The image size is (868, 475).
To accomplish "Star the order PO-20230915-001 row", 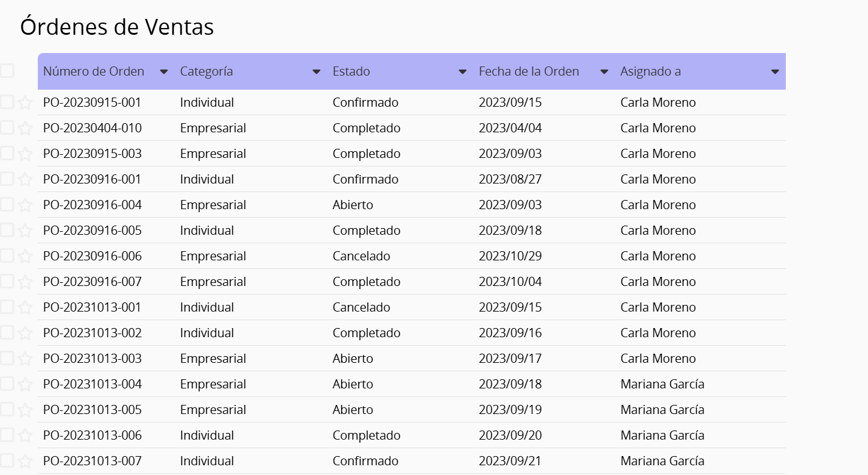I will click(24, 102).
